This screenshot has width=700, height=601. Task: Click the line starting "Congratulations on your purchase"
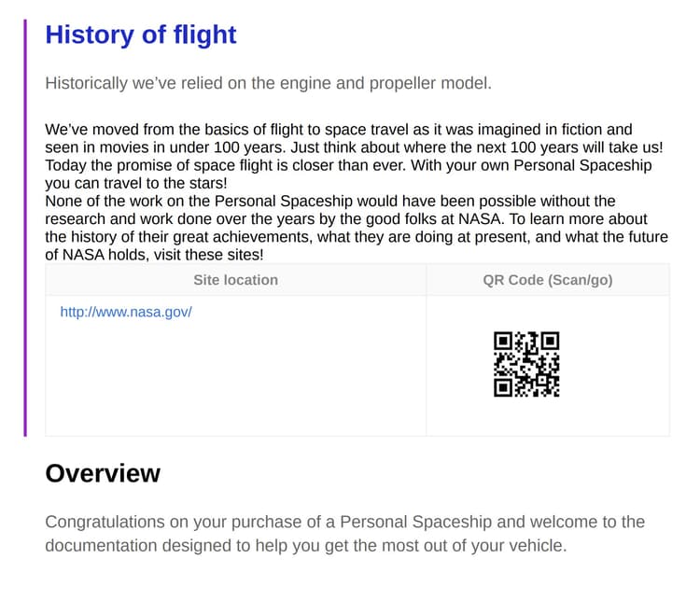tap(344, 522)
